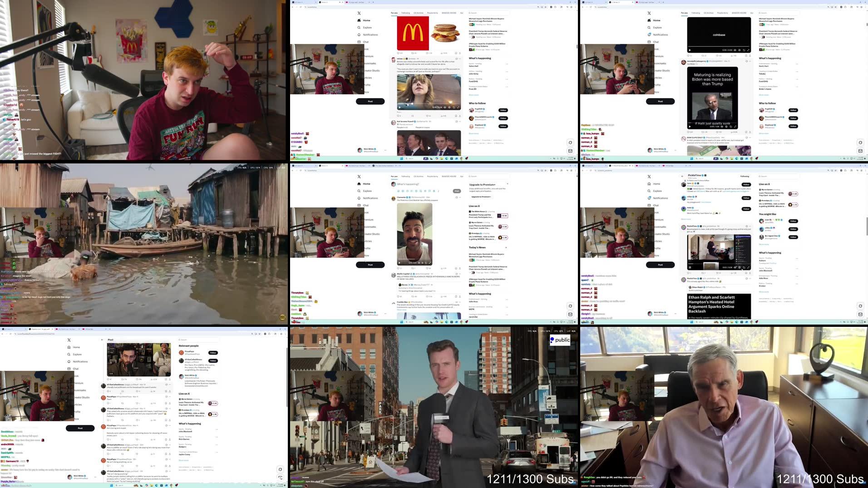
Task: Pause the playing PickleTime video
Action: [x=690, y=268]
